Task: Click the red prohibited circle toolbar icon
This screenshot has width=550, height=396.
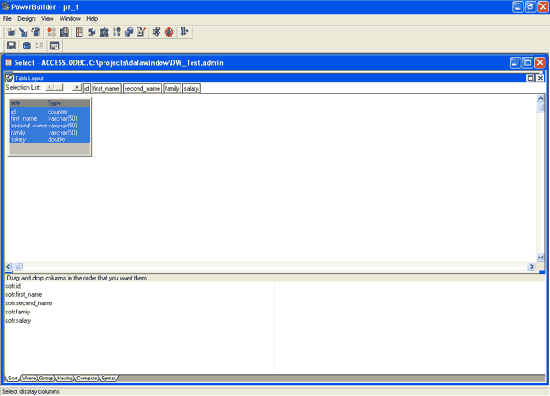Action: coord(169,32)
